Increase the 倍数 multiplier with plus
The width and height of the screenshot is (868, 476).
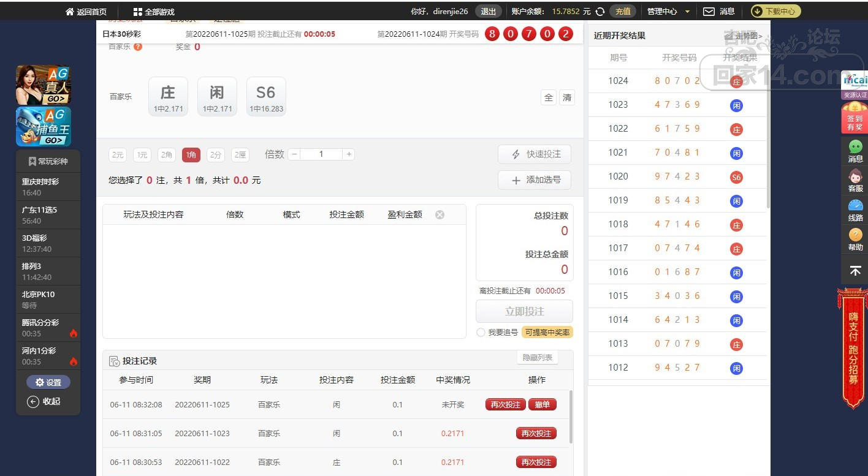click(x=349, y=154)
